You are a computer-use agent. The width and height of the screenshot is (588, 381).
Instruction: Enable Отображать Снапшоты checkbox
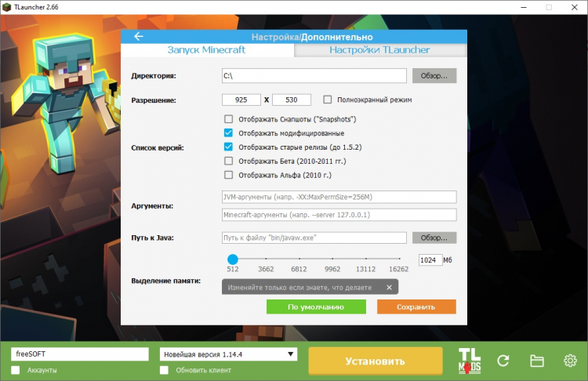(228, 119)
